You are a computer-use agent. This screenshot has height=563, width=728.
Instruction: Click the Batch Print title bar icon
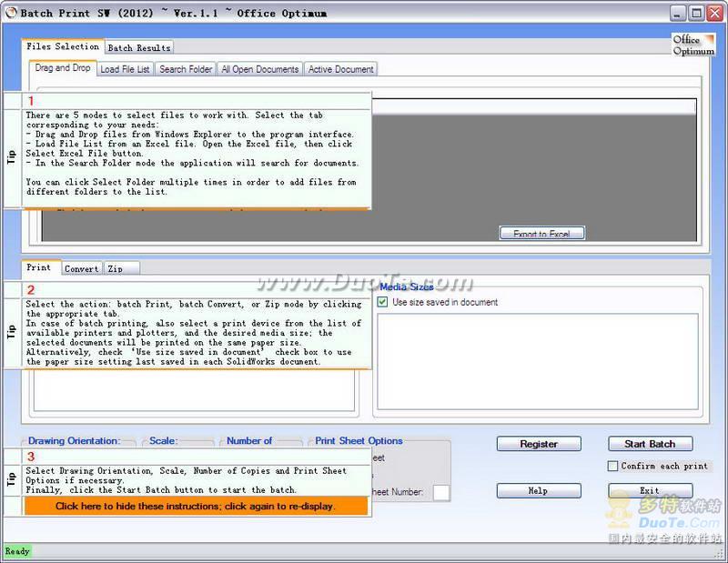[11, 13]
